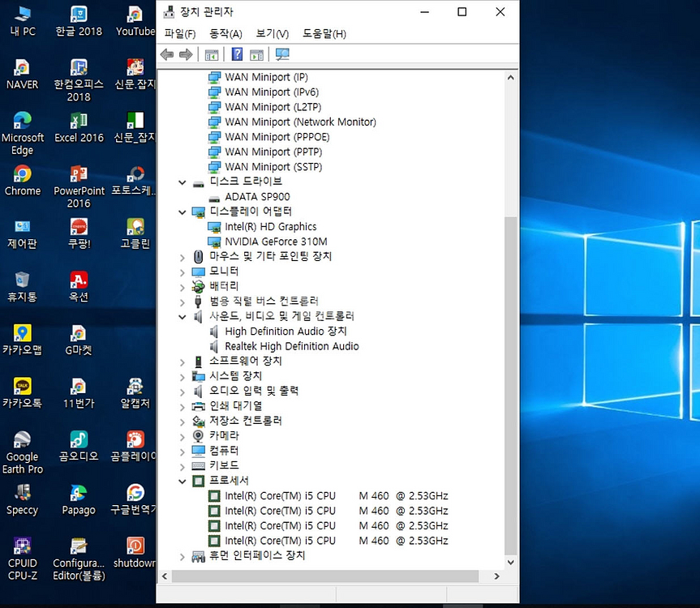The height and width of the screenshot is (608, 700).
Task: Click horizontal scrollbar left arrow
Action: 165,576
